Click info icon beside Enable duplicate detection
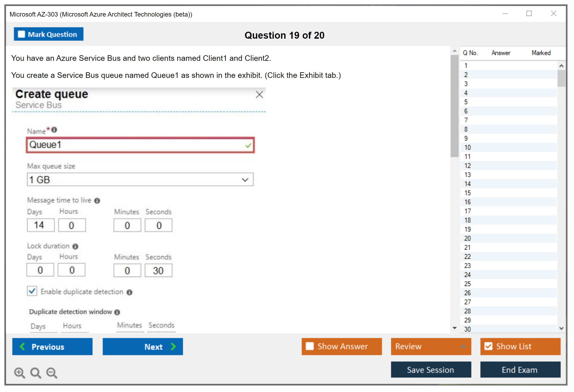 click(129, 292)
